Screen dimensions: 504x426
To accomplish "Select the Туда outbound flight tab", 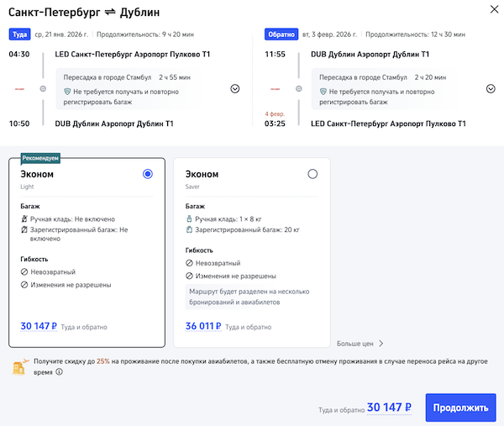I will click(x=18, y=35).
